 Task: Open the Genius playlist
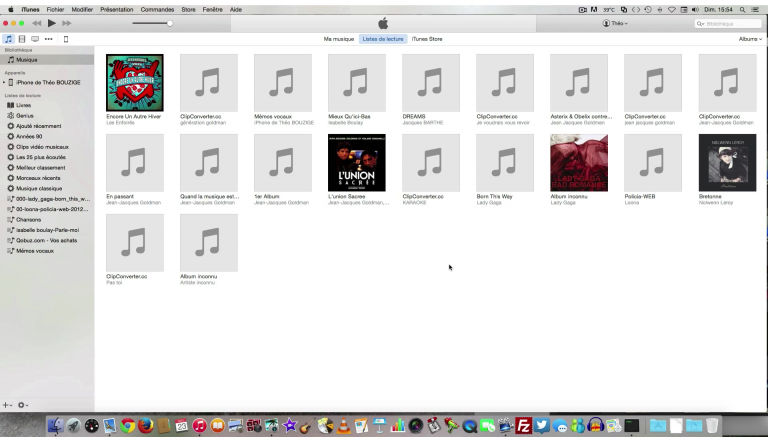pyautogui.click(x=24, y=116)
